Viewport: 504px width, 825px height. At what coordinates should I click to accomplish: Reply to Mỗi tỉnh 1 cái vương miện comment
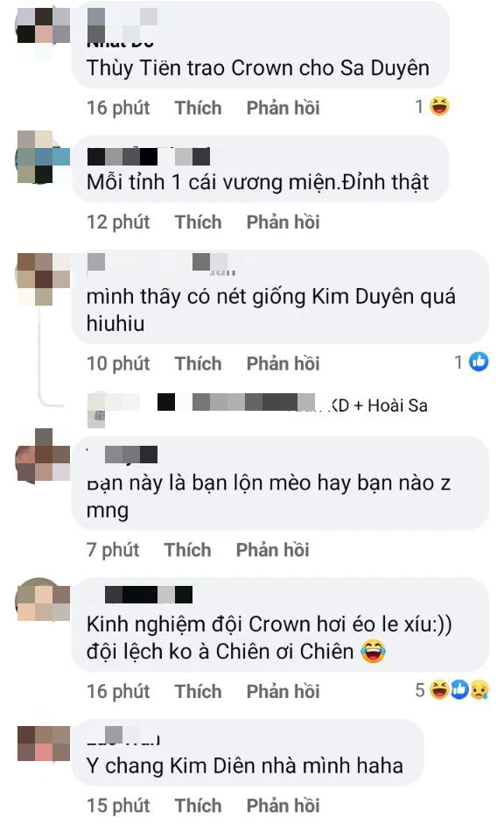283,222
